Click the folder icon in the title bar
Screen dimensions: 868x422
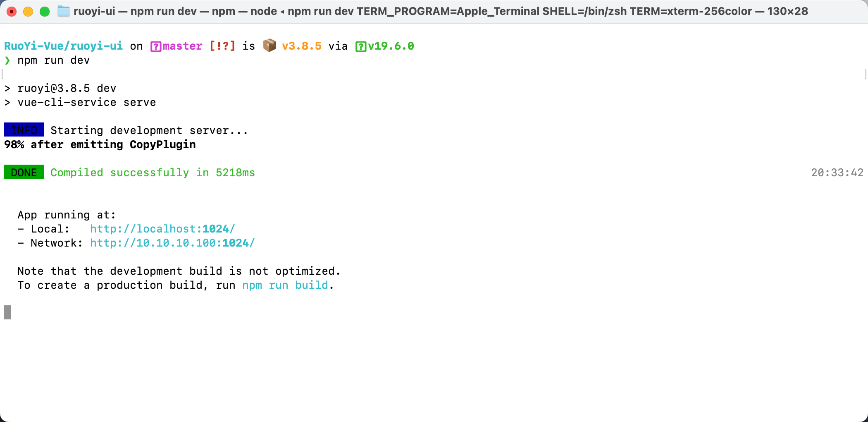63,11
